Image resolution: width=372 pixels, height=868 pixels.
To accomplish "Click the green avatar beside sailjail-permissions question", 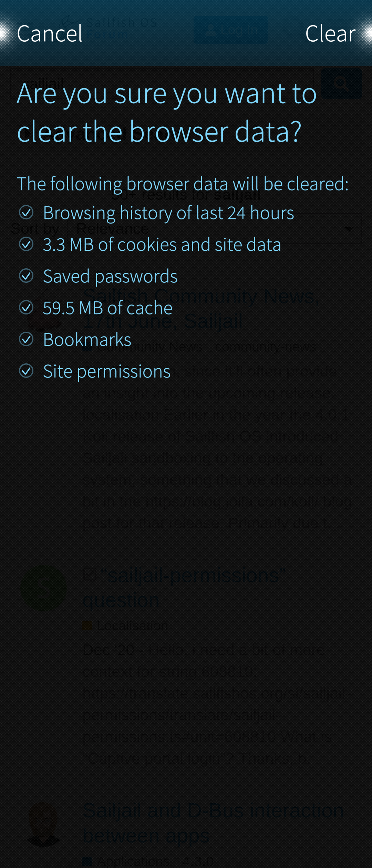I will (44, 588).
